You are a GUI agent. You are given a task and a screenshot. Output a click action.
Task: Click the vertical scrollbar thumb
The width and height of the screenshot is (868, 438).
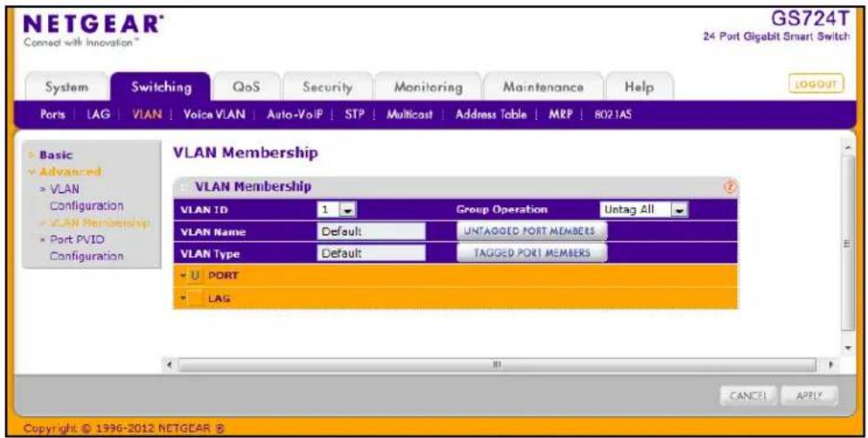848,244
